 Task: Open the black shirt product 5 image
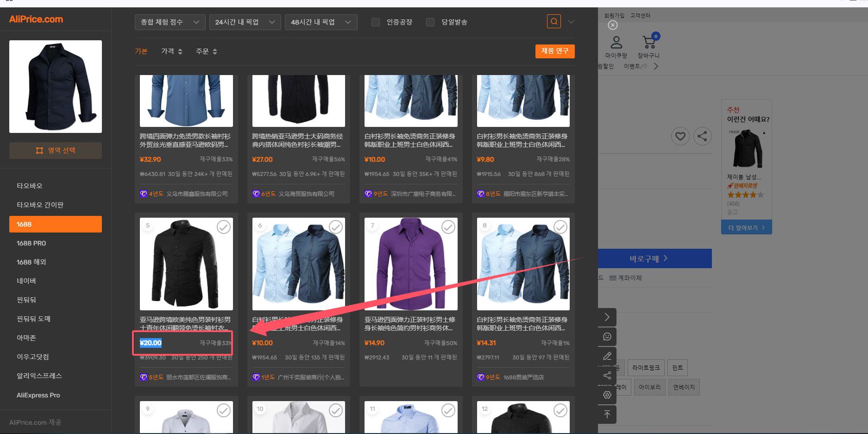coord(186,264)
